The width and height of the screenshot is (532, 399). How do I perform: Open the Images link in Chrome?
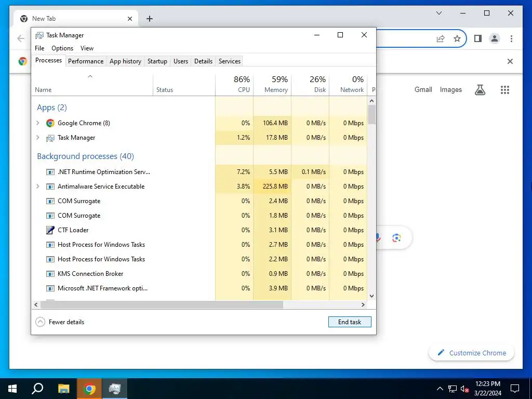(450, 89)
